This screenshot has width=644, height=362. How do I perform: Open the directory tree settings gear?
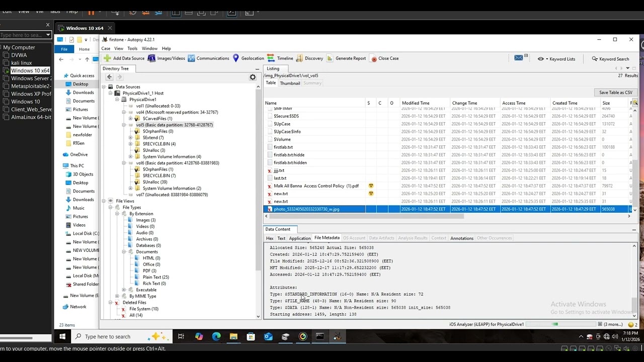coord(253,77)
